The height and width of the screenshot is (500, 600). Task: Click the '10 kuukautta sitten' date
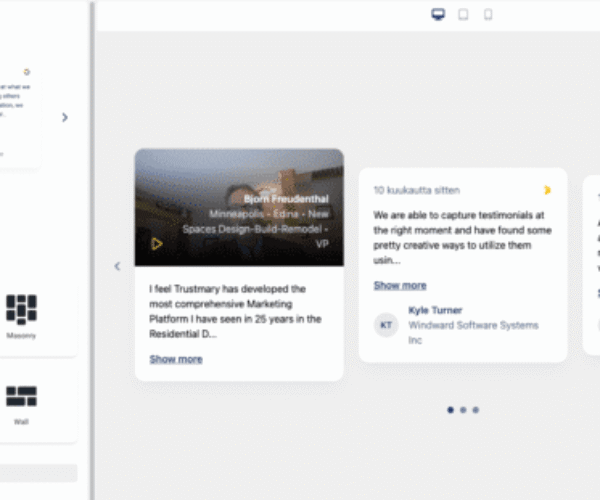(x=417, y=190)
